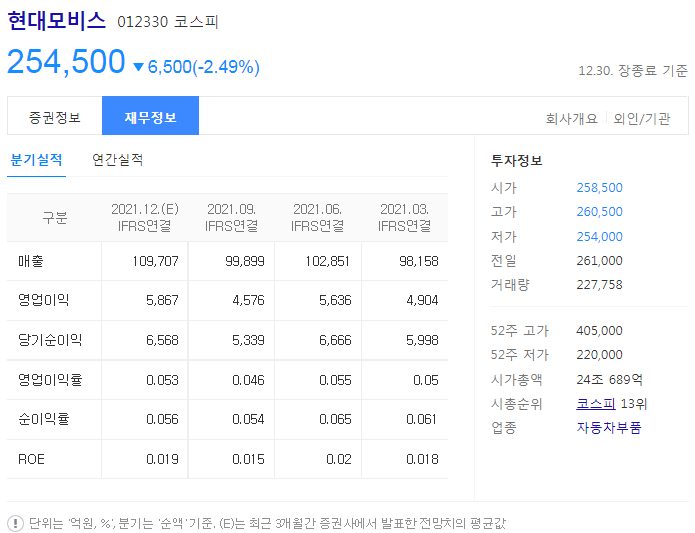Click the 전일 value 261,000
This screenshot has width=695, height=533.
pos(599,261)
